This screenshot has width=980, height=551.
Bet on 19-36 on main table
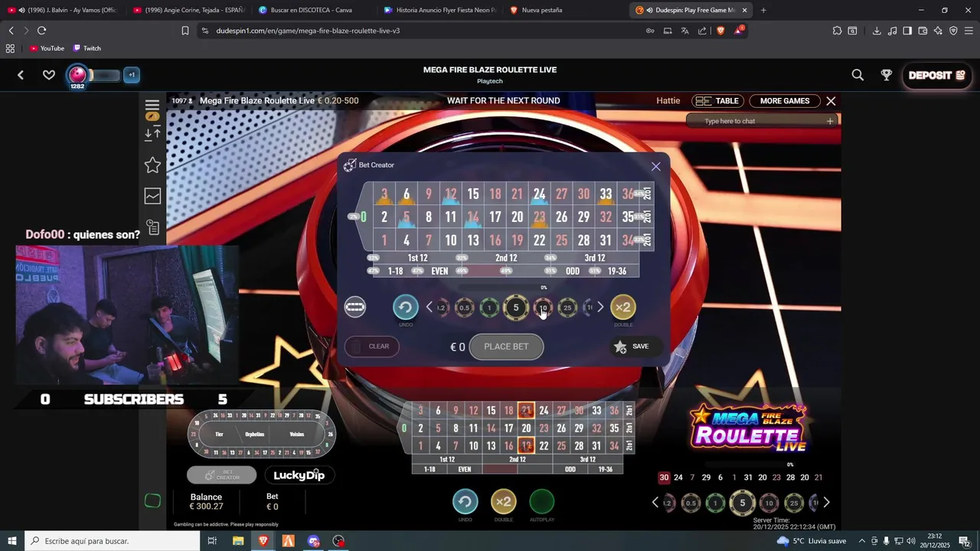[606, 469]
